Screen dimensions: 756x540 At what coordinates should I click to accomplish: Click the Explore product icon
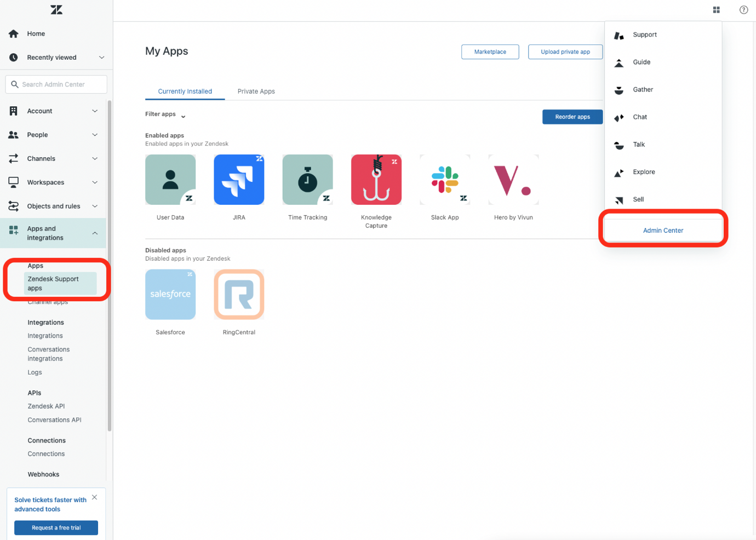pyautogui.click(x=619, y=173)
